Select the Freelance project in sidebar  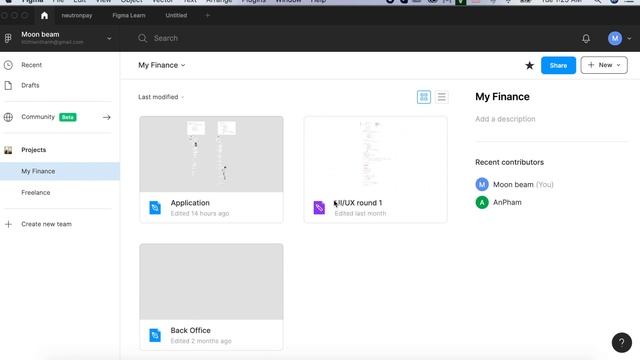click(x=36, y=192)
